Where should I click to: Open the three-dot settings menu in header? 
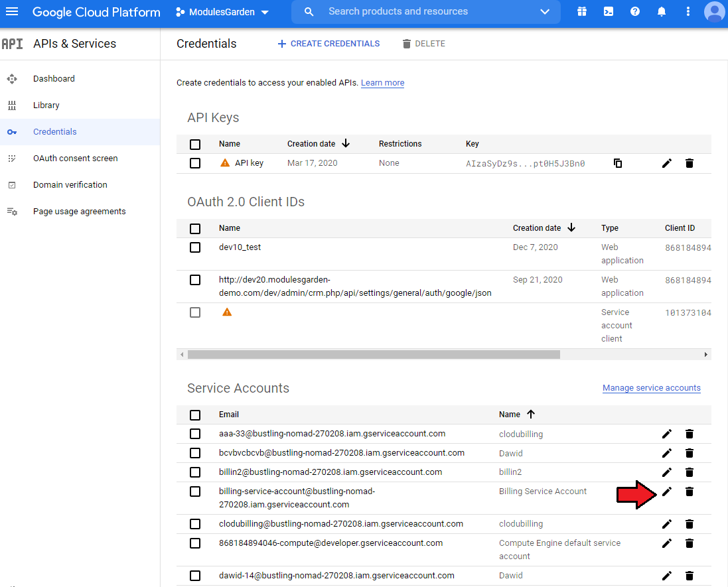pyautogui.click(x=688, y=11)
